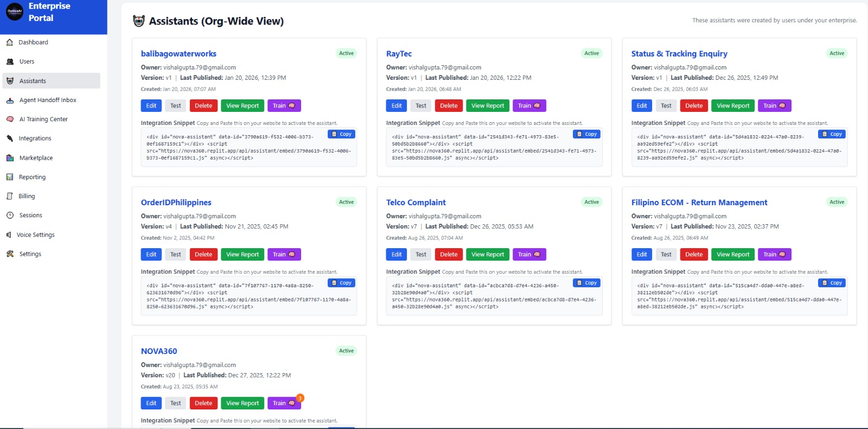View Report for balibagowaterworks
Screen dimensions: 868x429
tap(242, 106)
